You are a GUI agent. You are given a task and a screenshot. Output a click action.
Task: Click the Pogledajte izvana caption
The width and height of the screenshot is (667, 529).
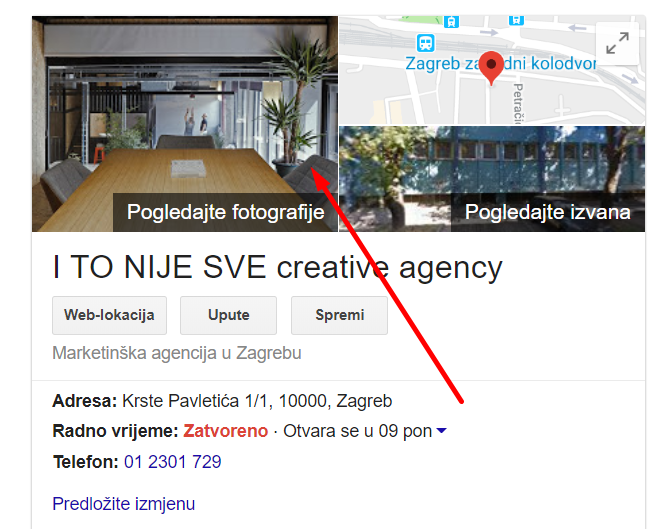548,212
